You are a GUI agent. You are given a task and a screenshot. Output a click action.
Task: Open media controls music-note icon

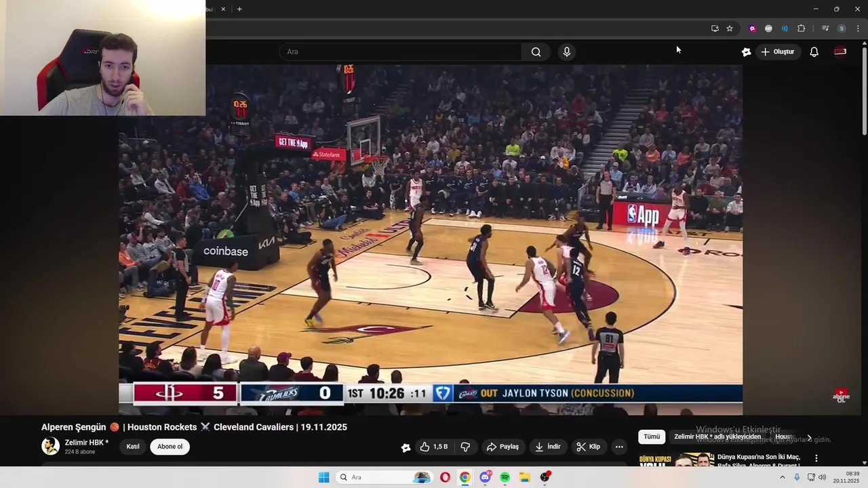tap(825, 28)
